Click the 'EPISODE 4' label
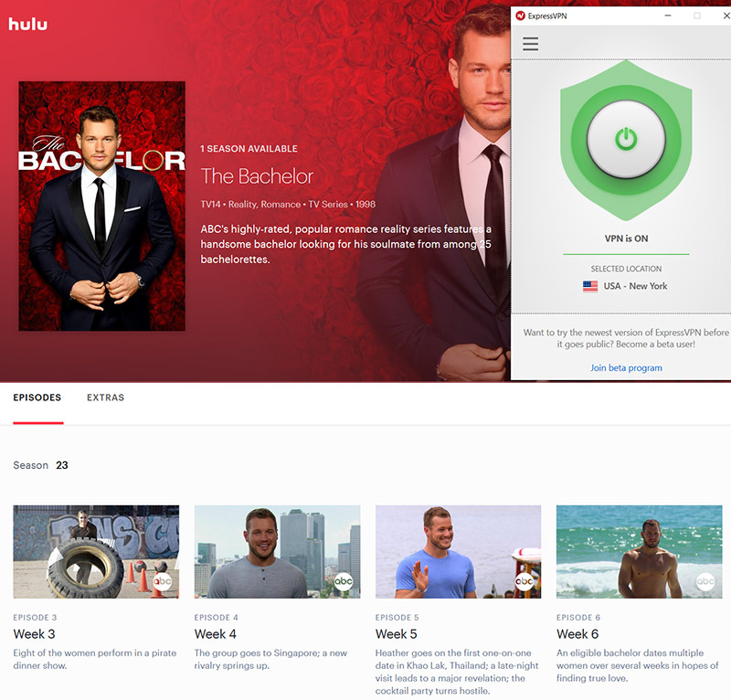Viewport: 731px width, 700px height. click(x=217, y=618)
